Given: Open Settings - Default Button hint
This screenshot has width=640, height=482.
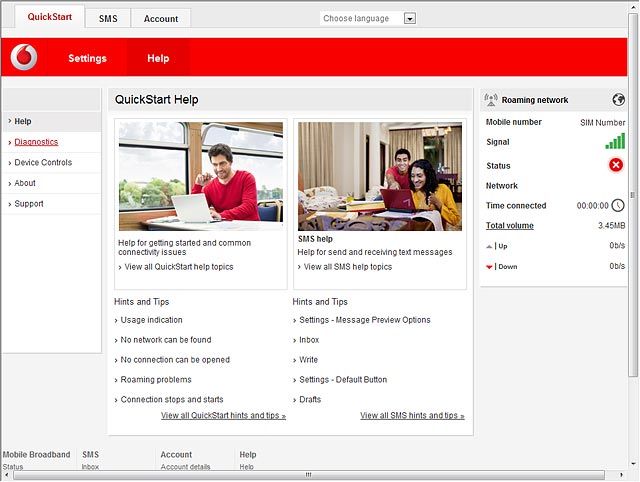Looking at the screenshot, I should [x=343, y=380].
